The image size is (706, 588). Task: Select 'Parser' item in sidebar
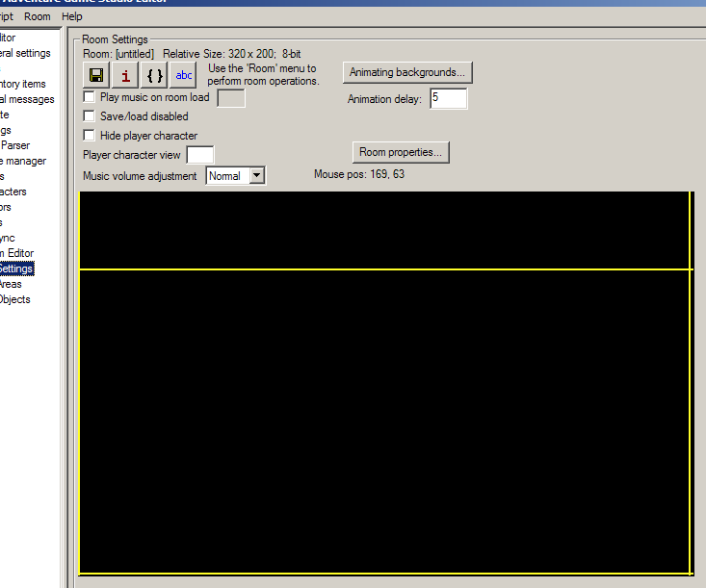pyautogui.click(x=15, y=145)
